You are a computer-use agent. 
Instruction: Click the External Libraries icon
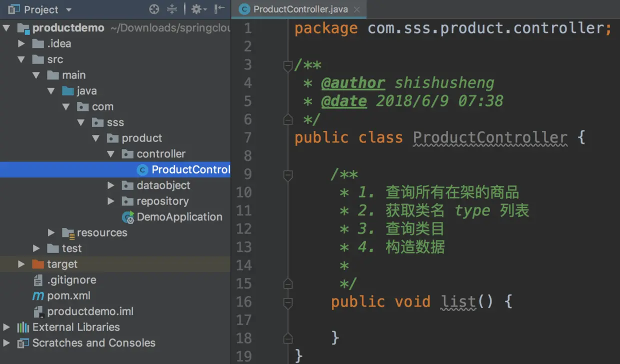23,327
